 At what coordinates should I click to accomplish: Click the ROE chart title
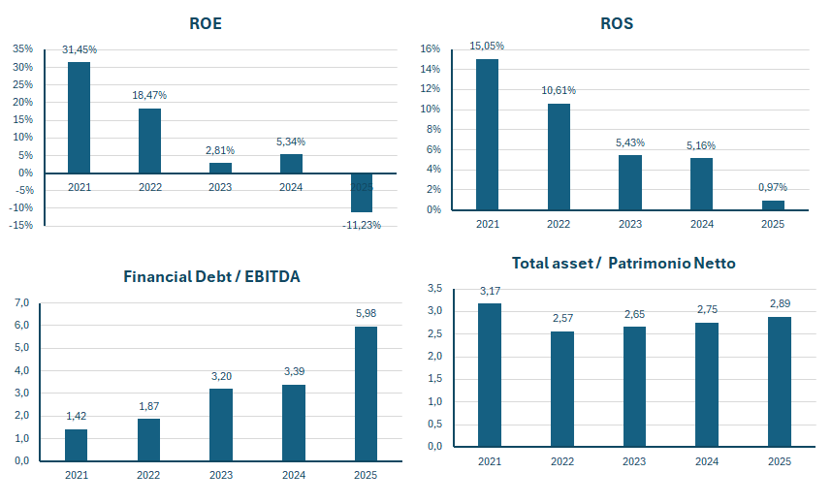point(206,23)
